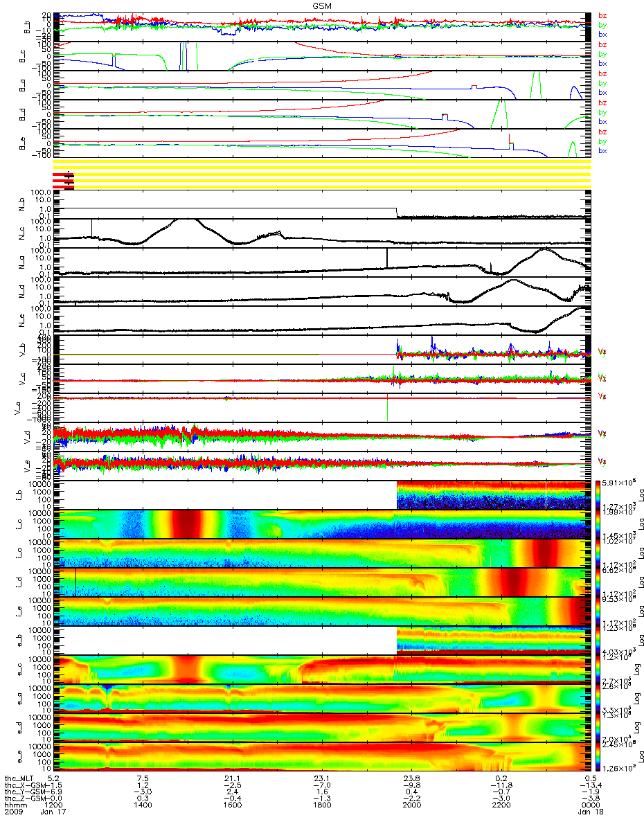The image size is (644, 831).
Task: Click the 1.26×10^2 colorbar minimum value
Action: point(620,767)
